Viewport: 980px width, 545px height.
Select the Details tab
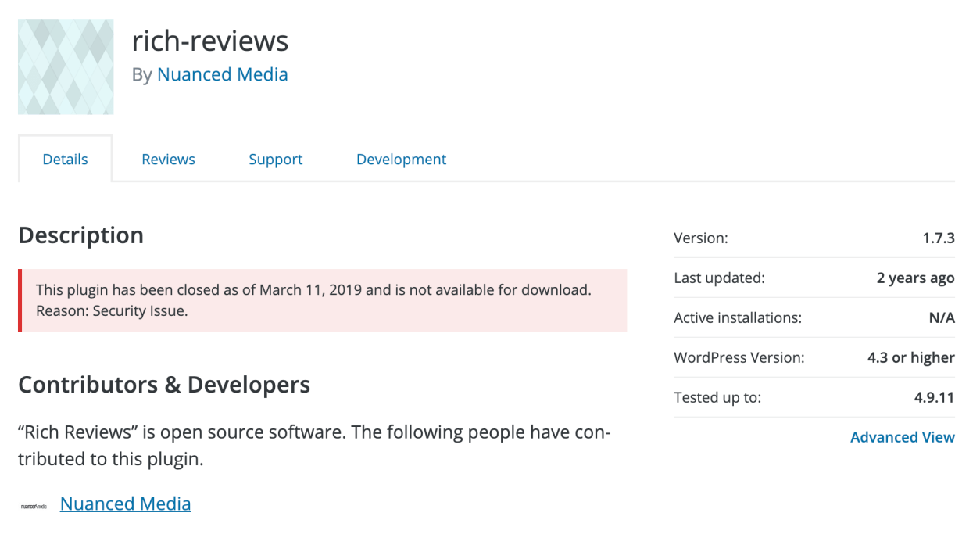[65, 159]
